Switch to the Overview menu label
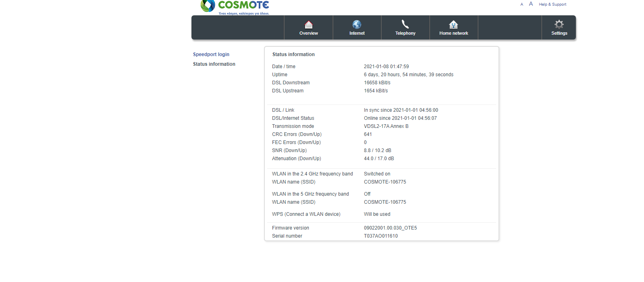The width and height of the screenshot is (644, 282). pos(309,33)
